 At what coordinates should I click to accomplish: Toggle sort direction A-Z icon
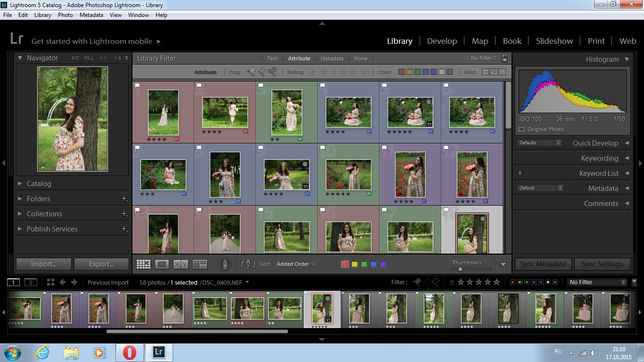click(x=248, y=264)
